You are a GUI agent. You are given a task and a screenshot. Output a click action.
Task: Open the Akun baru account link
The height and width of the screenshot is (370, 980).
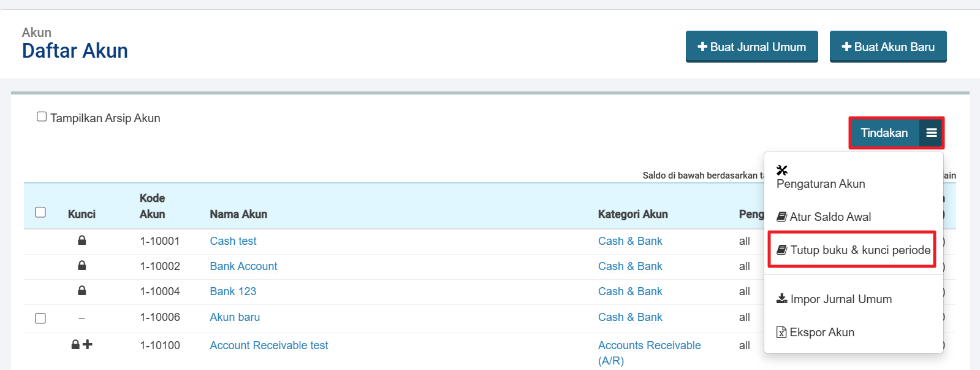coord(235,317)
